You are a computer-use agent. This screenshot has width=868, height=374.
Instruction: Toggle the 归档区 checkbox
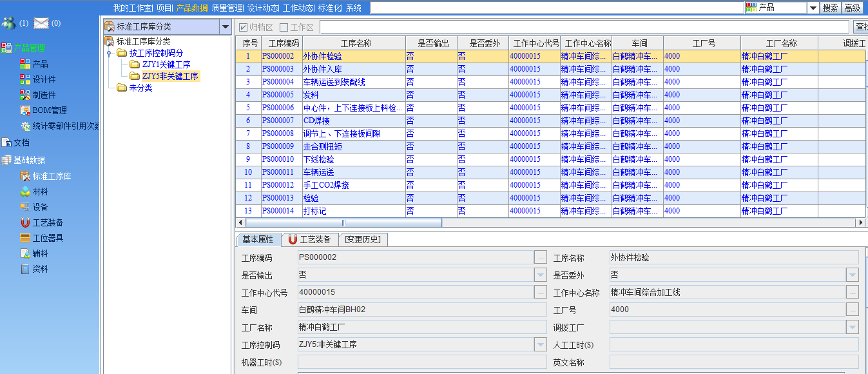243,27
